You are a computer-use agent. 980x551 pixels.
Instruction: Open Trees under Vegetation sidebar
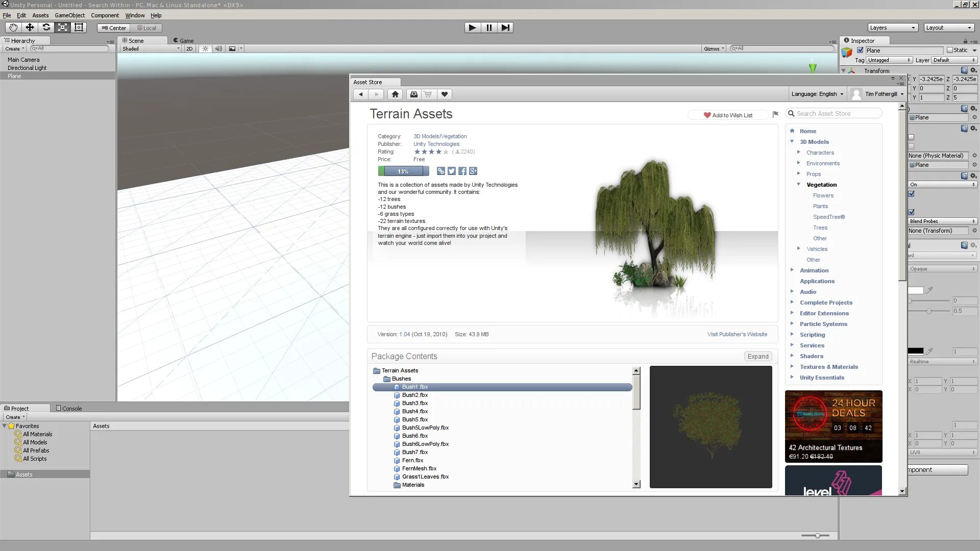coord(820,228)
